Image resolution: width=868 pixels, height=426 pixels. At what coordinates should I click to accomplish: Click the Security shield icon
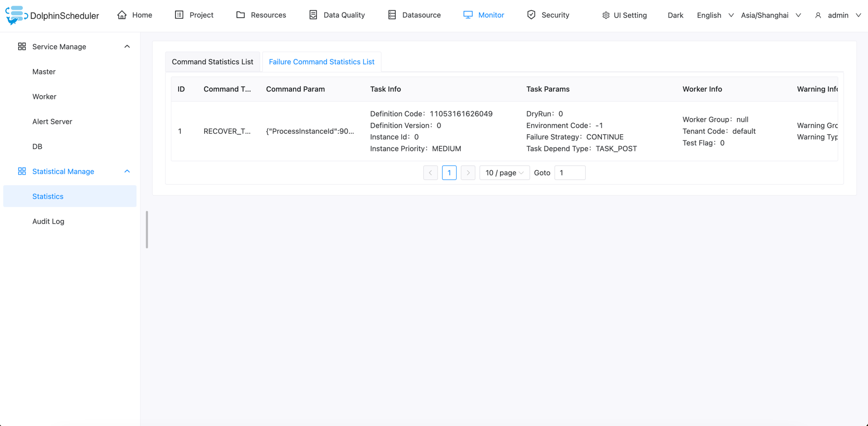click(x=531, y=15)
